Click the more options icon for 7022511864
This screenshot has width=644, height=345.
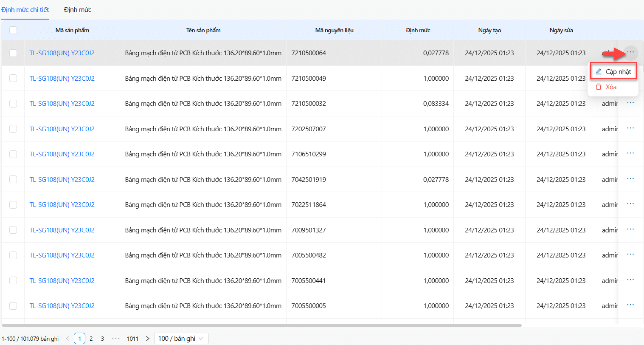click(x=630, y=204)
